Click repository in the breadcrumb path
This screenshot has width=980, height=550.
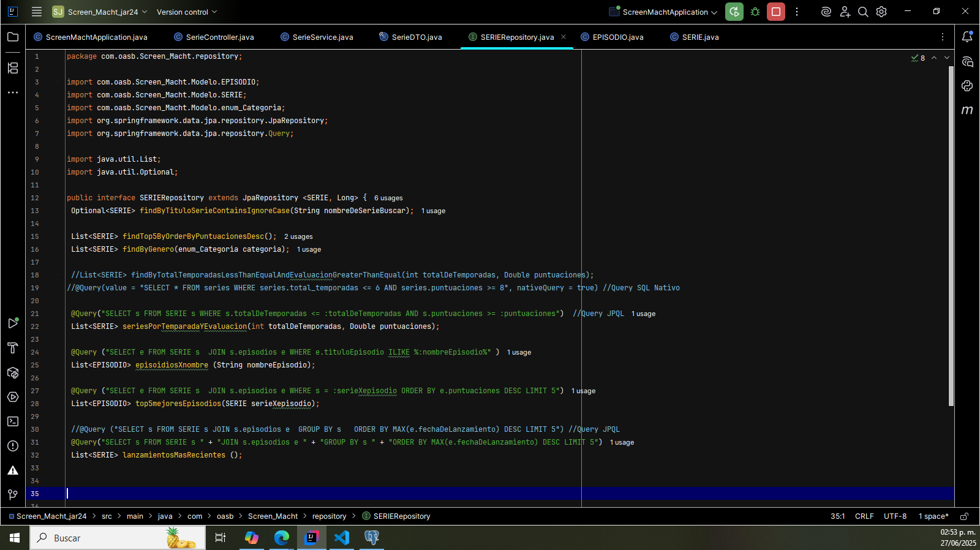tap(329, 516)
